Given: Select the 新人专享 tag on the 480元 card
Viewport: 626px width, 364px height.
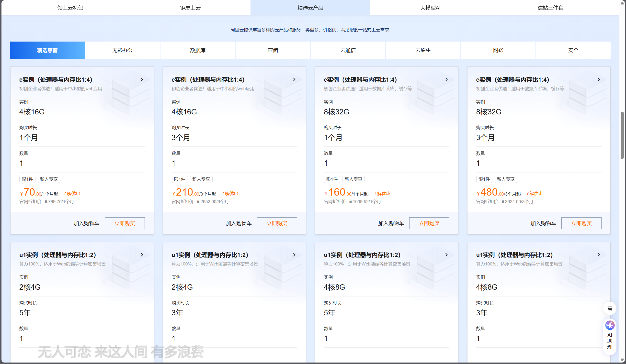Looking at the screenshot, I should click(x=506, y=179).
